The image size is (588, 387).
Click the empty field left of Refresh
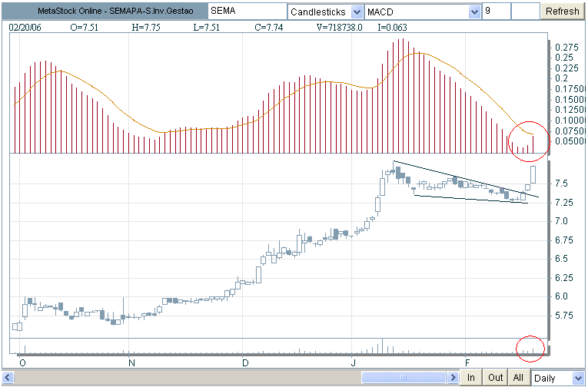[525, 12]
